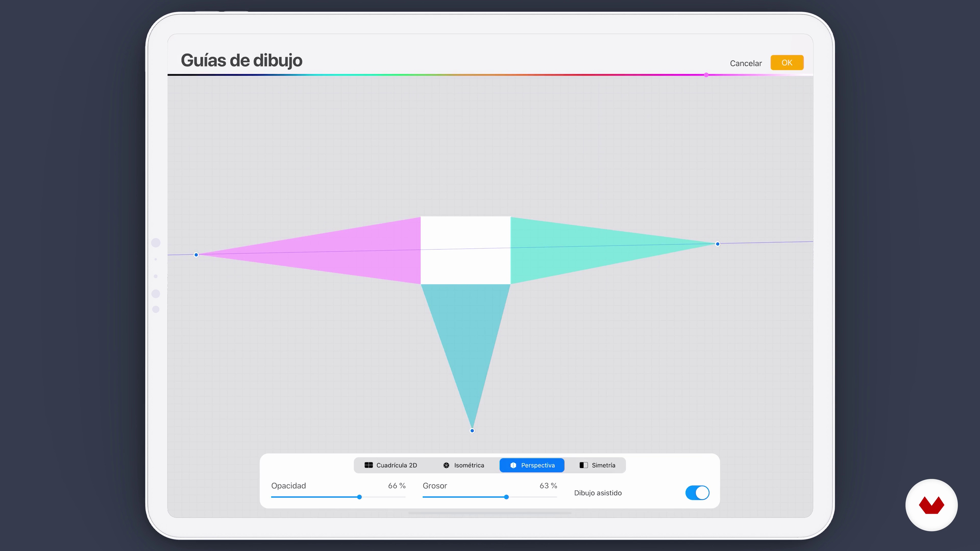Click the red logo badge

[x=931, y=505]
